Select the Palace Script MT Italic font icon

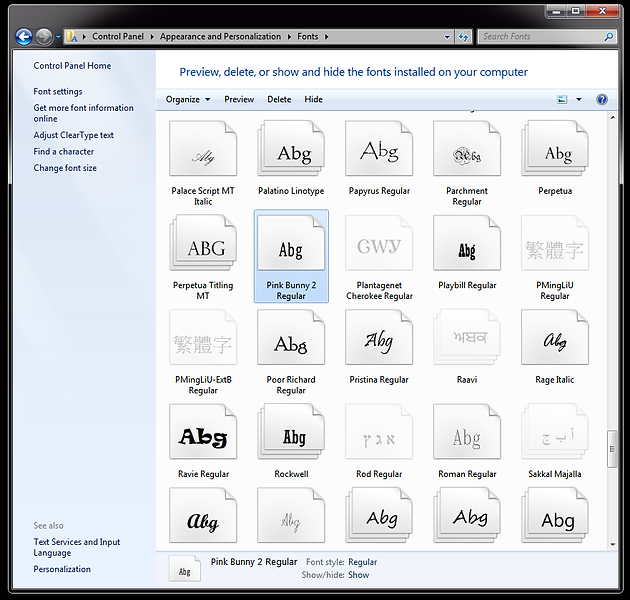pos(203,148)
